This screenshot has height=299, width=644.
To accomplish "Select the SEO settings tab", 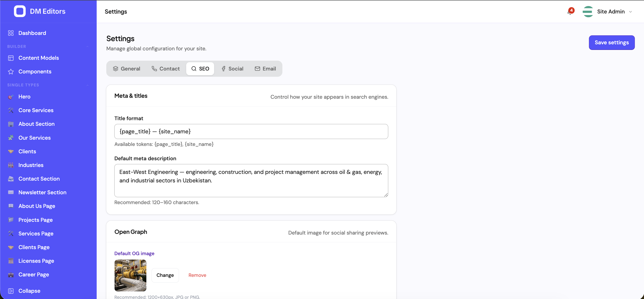I will coord(200,69).
